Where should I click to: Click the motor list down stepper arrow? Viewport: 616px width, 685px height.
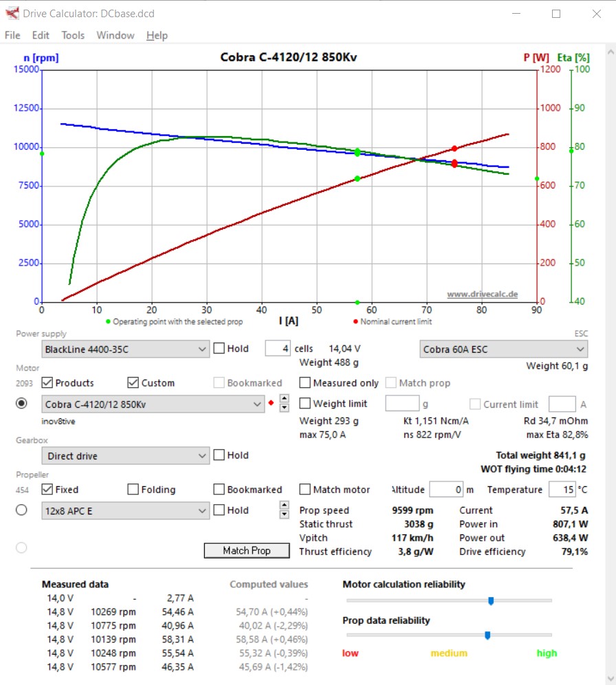click(x=284, y=408)
